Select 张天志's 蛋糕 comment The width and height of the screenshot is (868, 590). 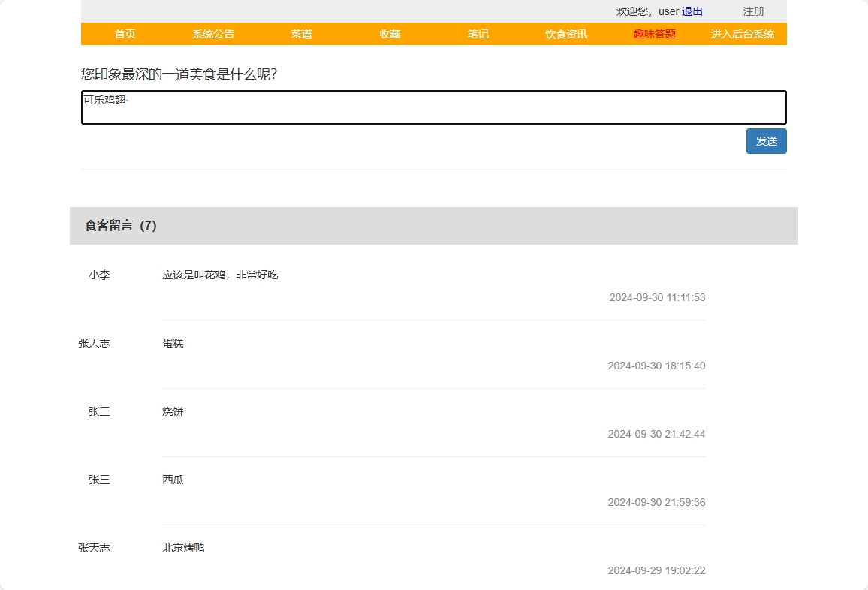coord(173,343)
